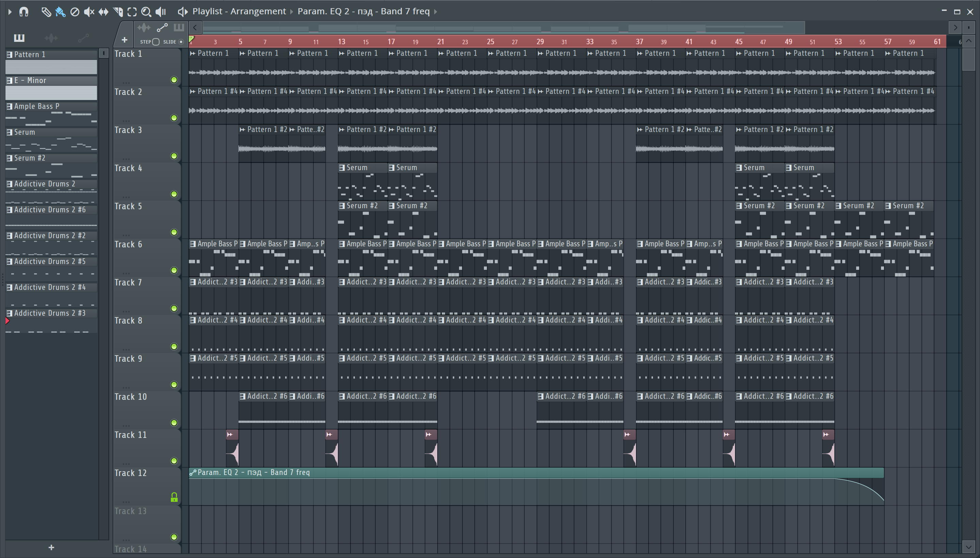Select the Slip tool
This screenshot has width=980, height=558.
103,12
